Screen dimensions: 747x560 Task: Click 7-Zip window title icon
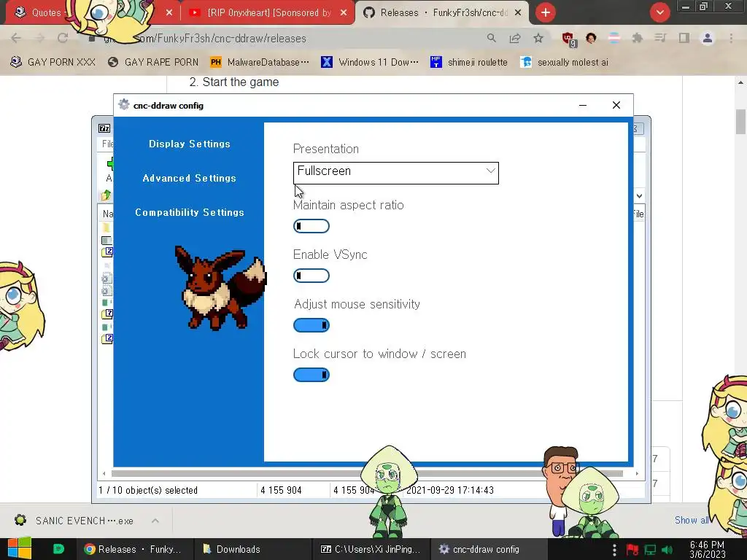click(104, 128)
